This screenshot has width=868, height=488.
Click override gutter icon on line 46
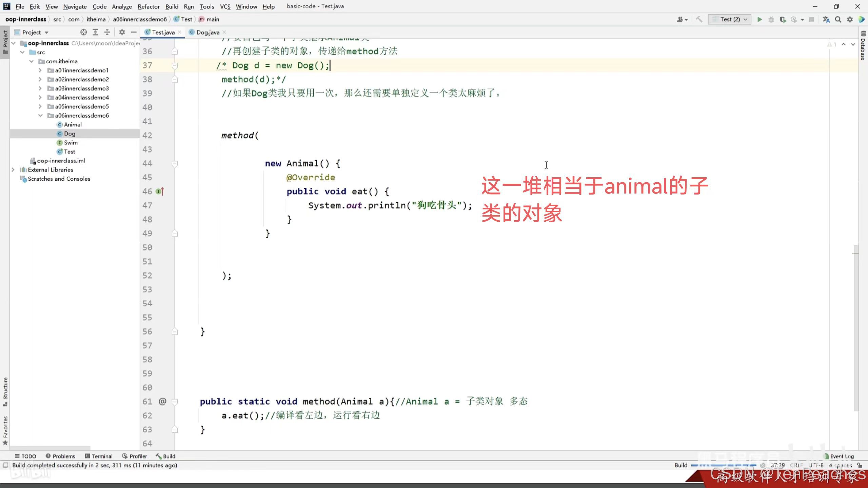pos(160,191)
